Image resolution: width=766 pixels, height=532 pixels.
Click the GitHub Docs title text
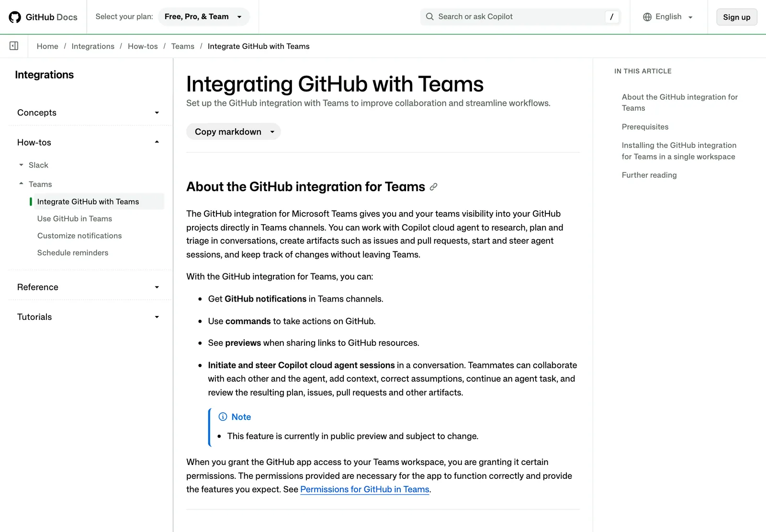point(51,17)
